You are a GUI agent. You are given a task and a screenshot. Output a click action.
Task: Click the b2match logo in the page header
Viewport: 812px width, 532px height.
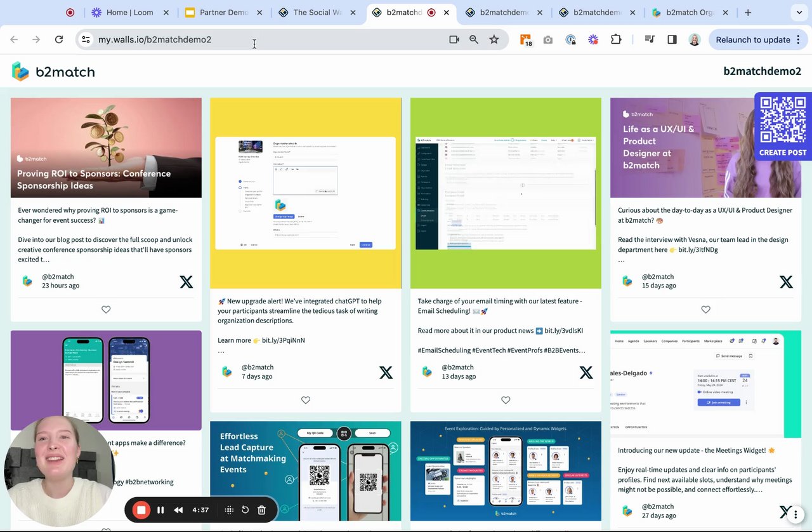53,72
